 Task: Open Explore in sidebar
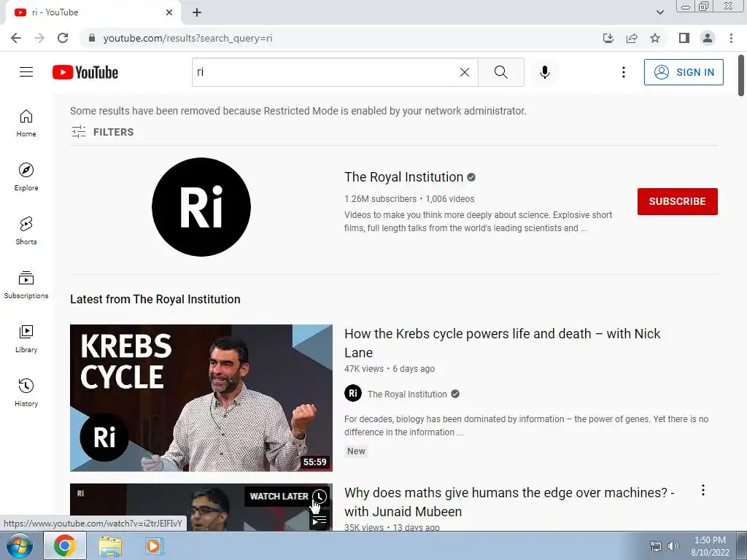click(x=26, y=177)
